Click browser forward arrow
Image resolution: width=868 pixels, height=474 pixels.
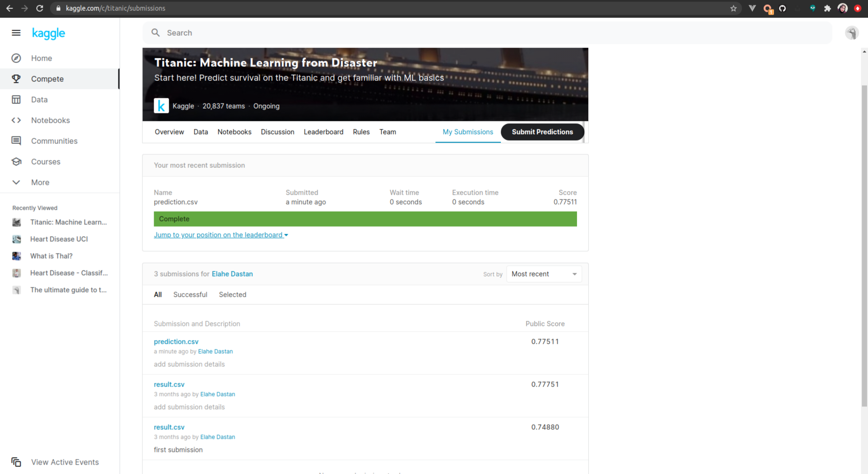(24, 8)
